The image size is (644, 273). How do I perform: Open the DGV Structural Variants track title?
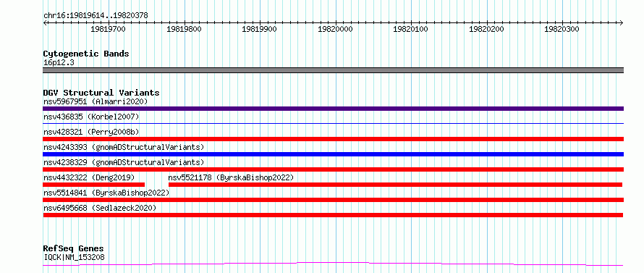(101, 93)
